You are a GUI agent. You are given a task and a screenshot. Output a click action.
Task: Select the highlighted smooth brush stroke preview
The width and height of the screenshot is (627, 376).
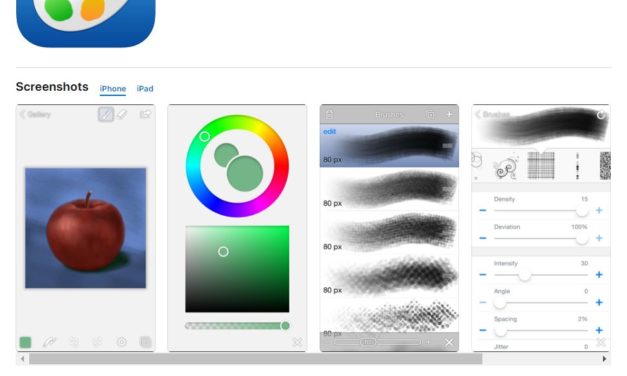389,146
